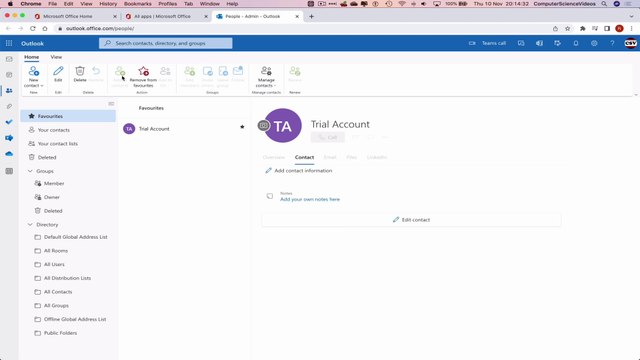Viewport: 640px width, 360px height.
Task: Open the New contact dropdown arrow
Action: (x=42, y=86)
